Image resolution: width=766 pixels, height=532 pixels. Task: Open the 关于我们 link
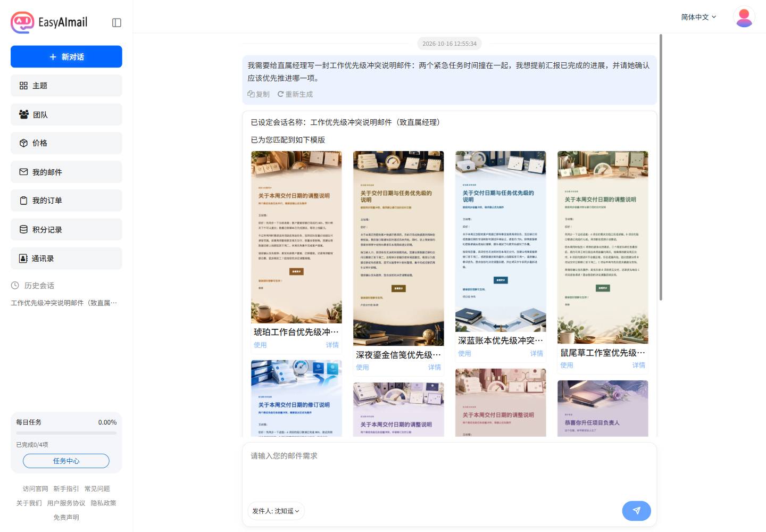(29, 503)
